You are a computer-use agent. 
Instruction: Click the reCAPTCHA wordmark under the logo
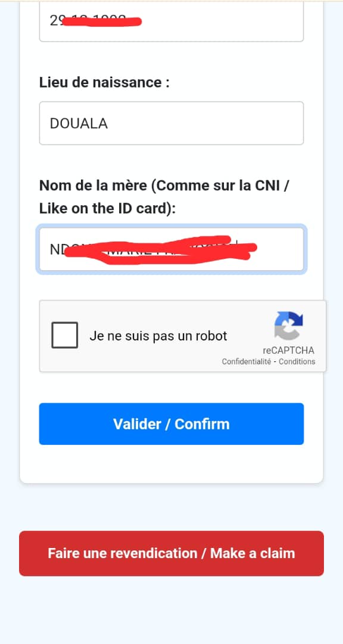point(288,351)
